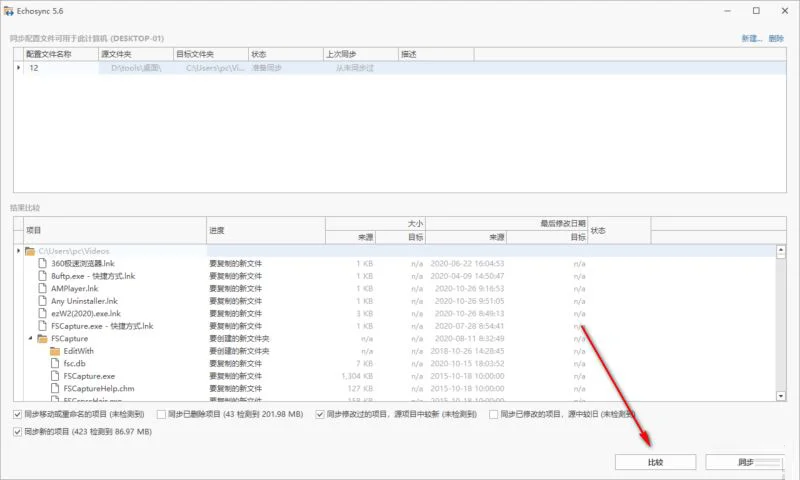Click the file icon of FSCapture.exe under FSCapture folder
800x480 pixels.
tap(55, 376)
